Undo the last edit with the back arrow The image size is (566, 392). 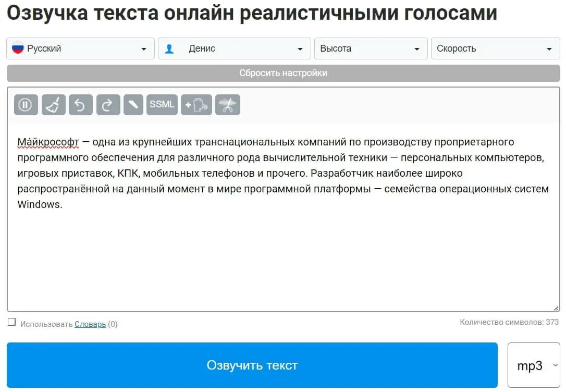[80, 105]
